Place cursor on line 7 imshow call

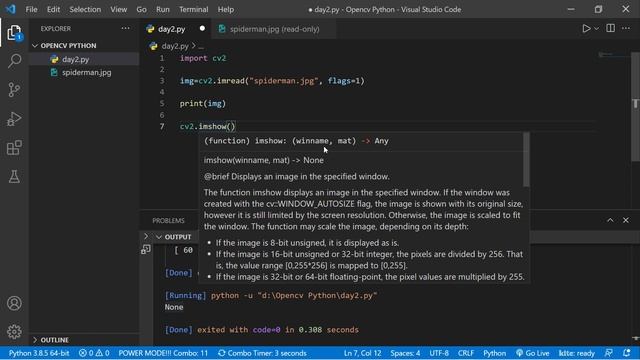click(x=207, y=126)
